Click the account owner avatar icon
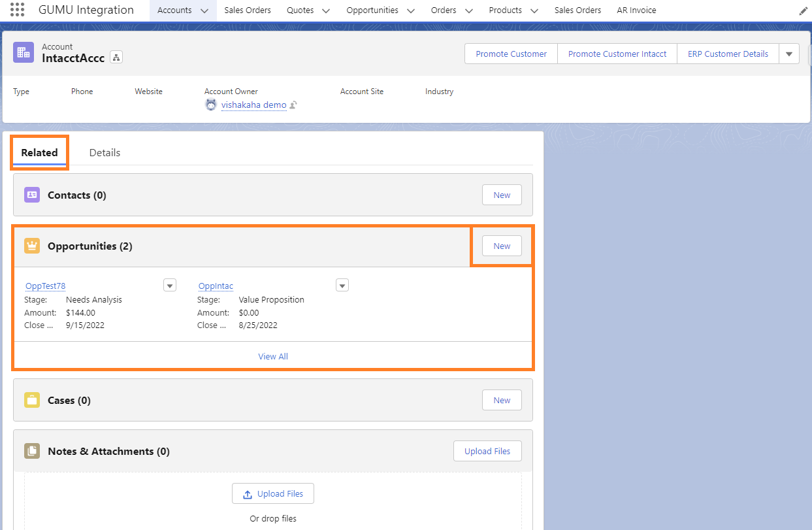This screenshot has width=812, height=530. pyautogui.click(x=210, y=105)
